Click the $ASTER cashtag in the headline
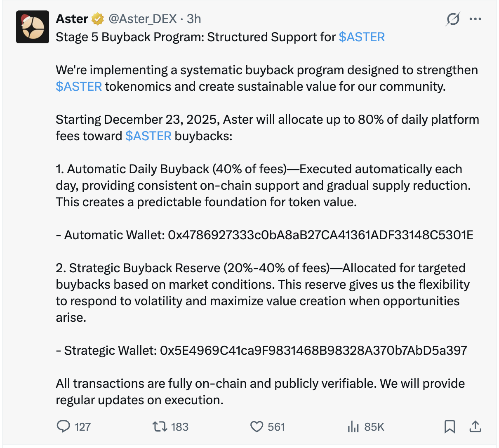 (362, 37)
